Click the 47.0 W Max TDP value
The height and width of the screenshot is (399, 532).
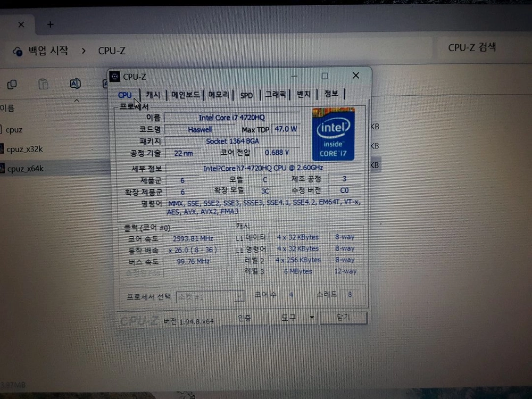pos(286,129)
